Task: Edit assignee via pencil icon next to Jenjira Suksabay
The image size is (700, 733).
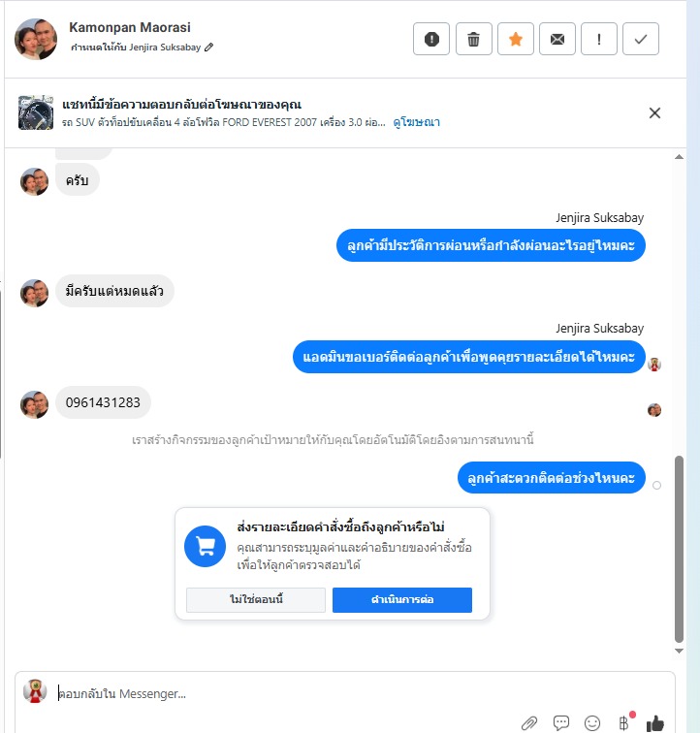Action: point(209,47)
